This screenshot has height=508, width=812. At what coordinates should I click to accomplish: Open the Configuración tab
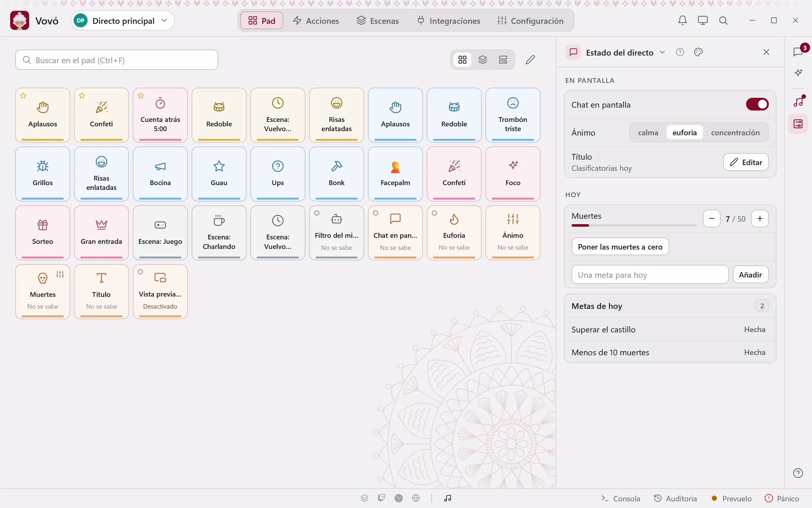[x=530, y=21]
